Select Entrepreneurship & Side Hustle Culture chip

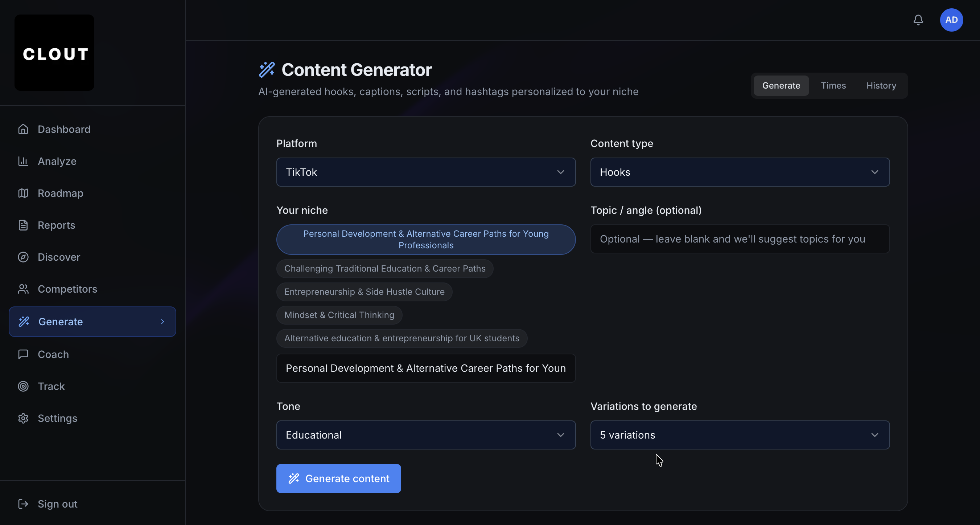point(364,292)
